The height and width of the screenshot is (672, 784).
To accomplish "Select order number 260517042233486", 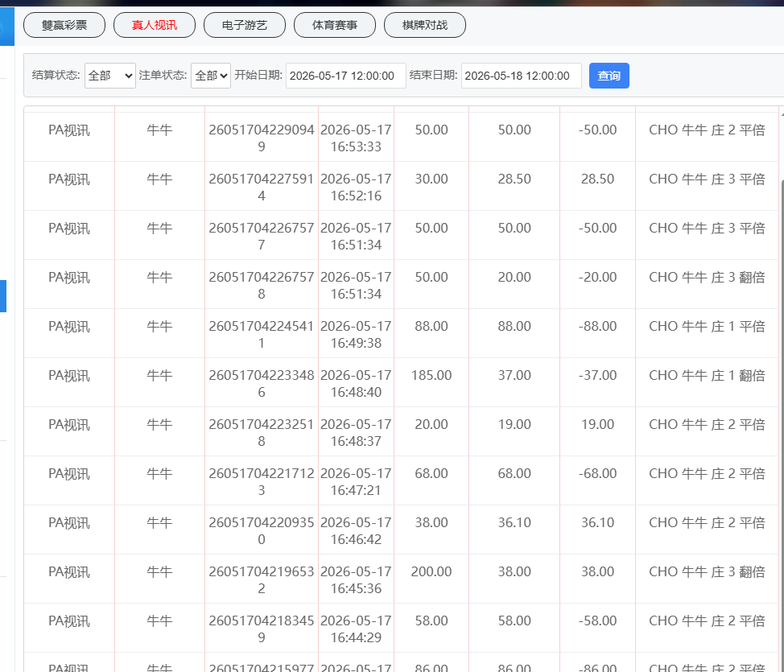I will click(x=262, y=384).
